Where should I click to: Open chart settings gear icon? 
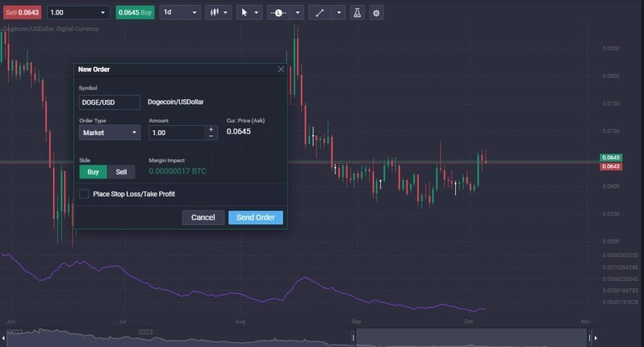(376, 13)
